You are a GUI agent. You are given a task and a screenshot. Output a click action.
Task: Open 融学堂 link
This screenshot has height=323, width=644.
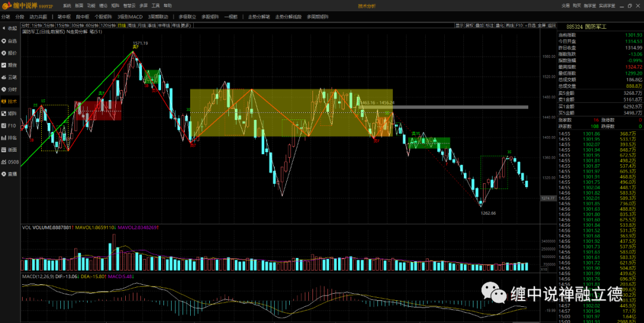coord(590,6)
